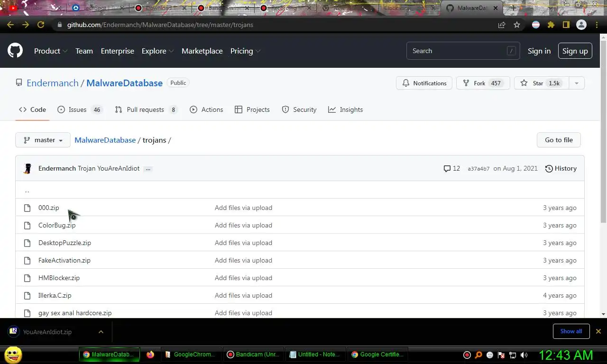Viewport: 607px width, 364px height.
Task: Click the smiley Start button
Action: click(13, 355)
